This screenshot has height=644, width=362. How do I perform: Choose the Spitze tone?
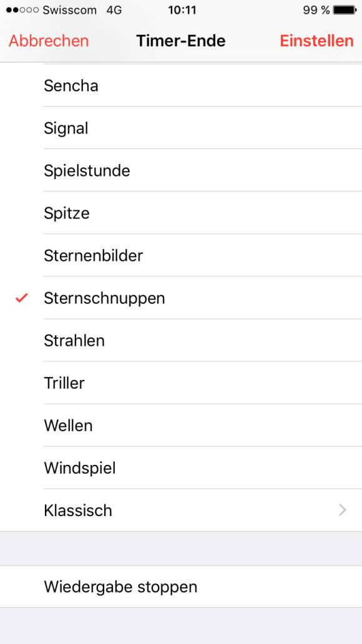tap(181, 213)
